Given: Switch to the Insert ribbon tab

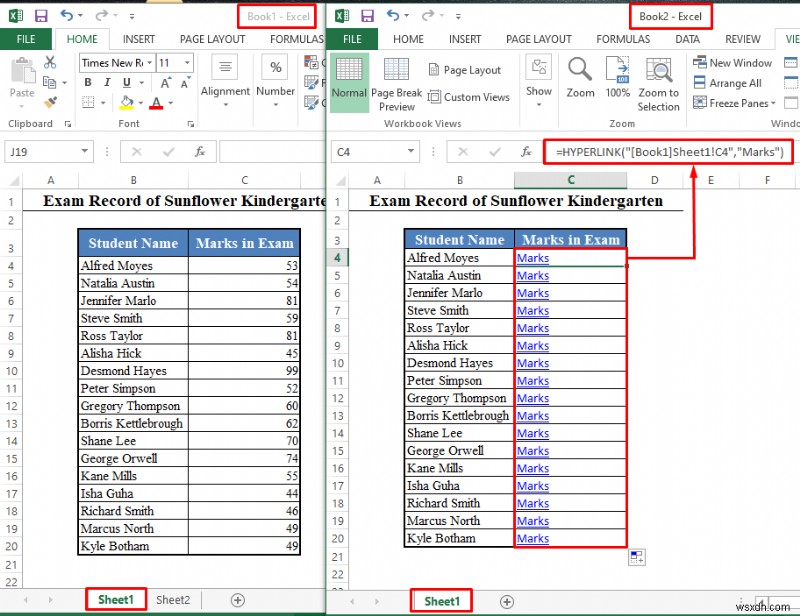Looking at the screenshot, I should (138, 39).
